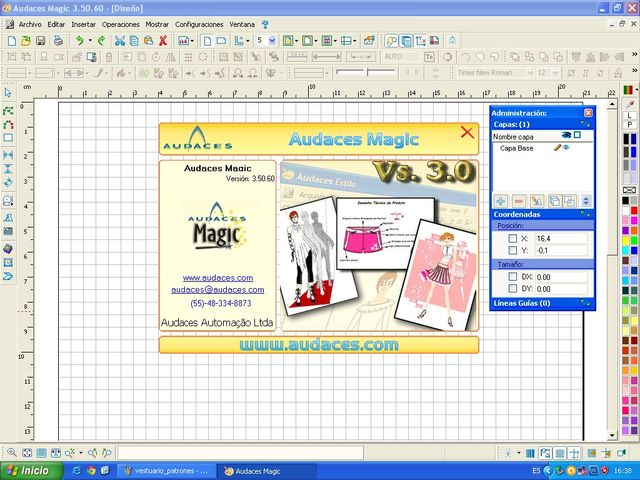This screenshot has width=640, height=480.
Task: Expand the Líneas Guías (0) section
Action: point(585,303)
